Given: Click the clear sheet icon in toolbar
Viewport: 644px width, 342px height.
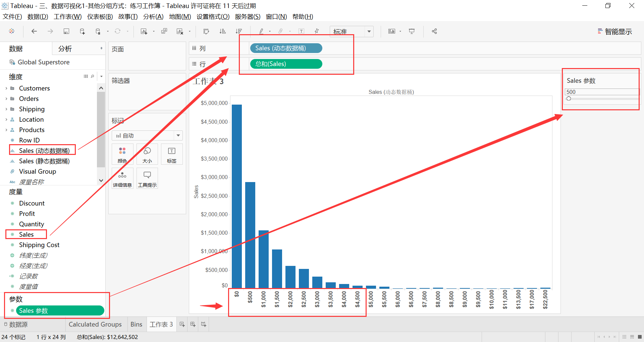Looking at the screenshot, I should [180, 31].
